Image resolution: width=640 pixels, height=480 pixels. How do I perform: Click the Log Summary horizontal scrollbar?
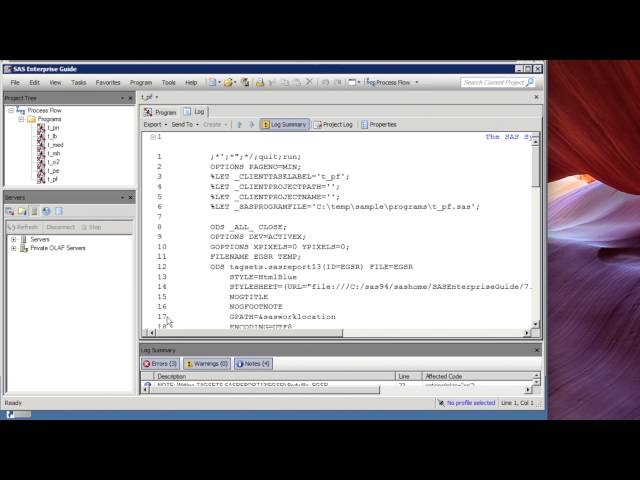click(264, 390)
